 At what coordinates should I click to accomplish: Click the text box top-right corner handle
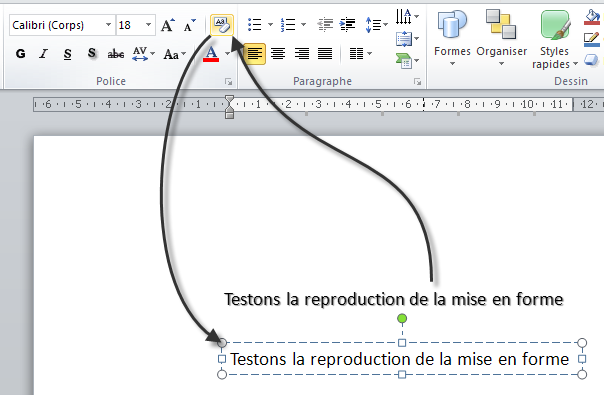pyautogui.click(x=582, y=343)
